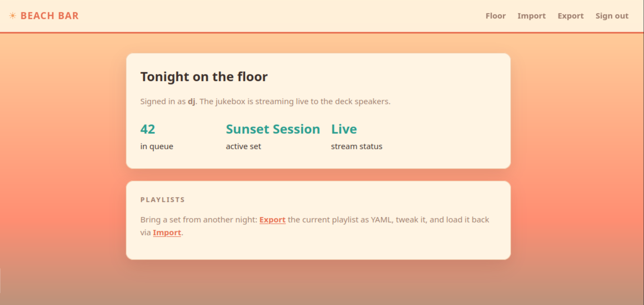Go to the Floor nav item
This screenshot has height=305, width=644.
coord(496,16)
